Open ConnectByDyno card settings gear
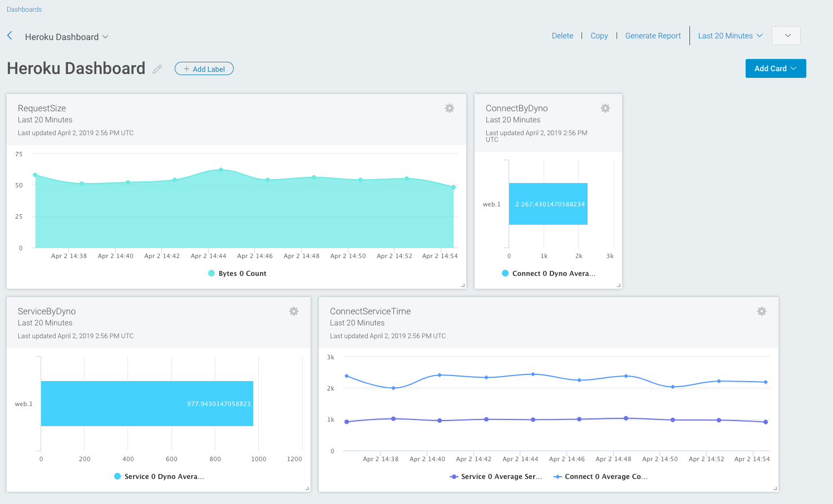The height and width of the screenshot is (504, 833). (605, 108)
